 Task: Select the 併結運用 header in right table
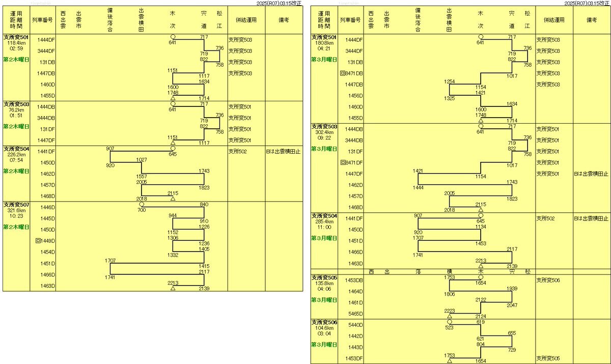pyautogui.click(x=555, y=20)
